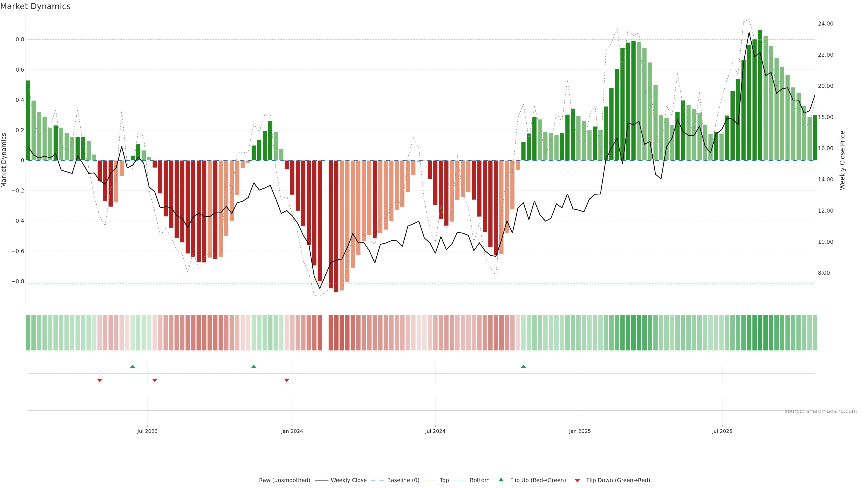
Task: Click the Weekly Close Price axis title
Action: (842, 160)
